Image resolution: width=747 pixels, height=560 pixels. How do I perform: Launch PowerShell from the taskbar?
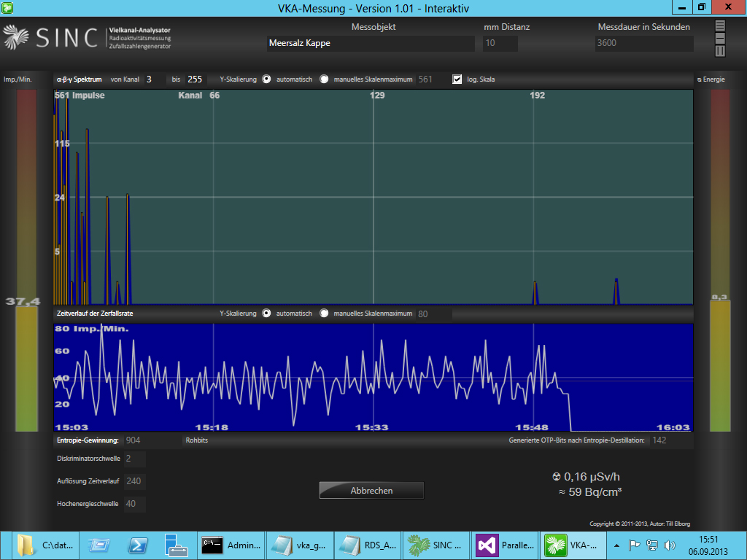139,545
